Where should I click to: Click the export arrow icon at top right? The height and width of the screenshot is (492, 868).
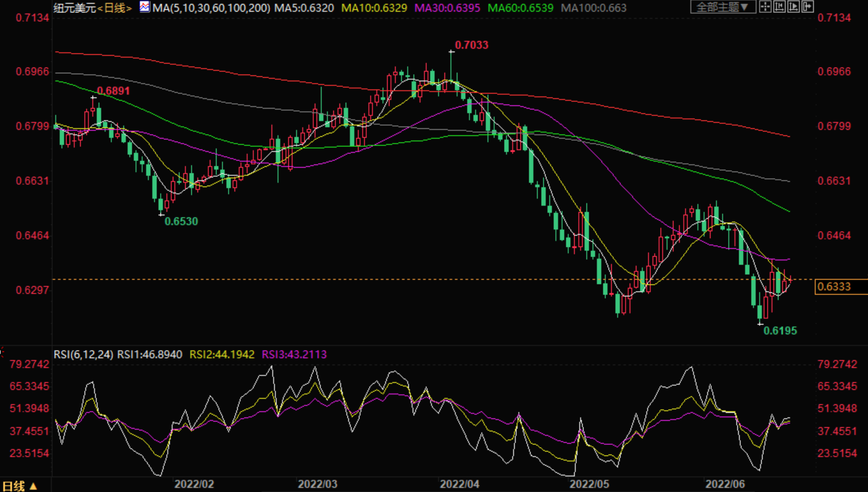click(807, 7)
